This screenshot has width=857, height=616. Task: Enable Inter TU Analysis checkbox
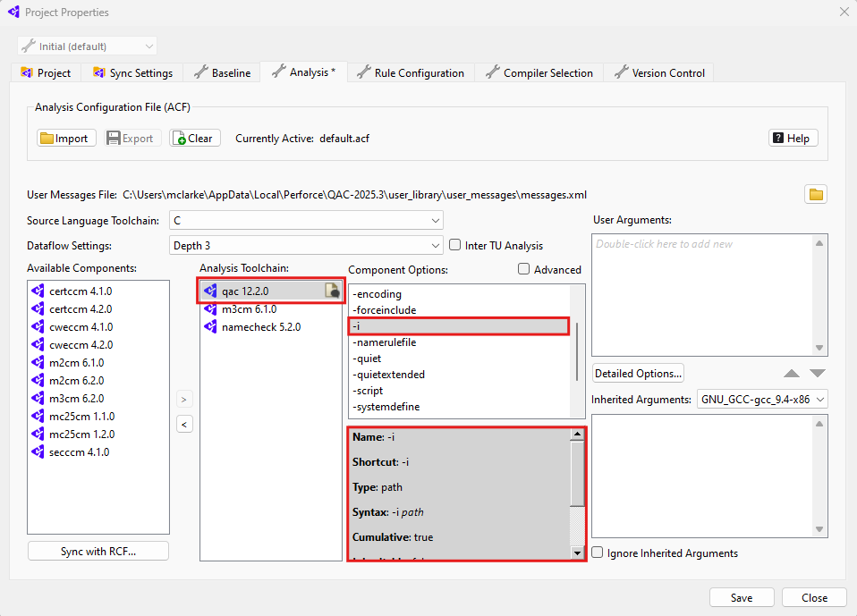point(455,245)
